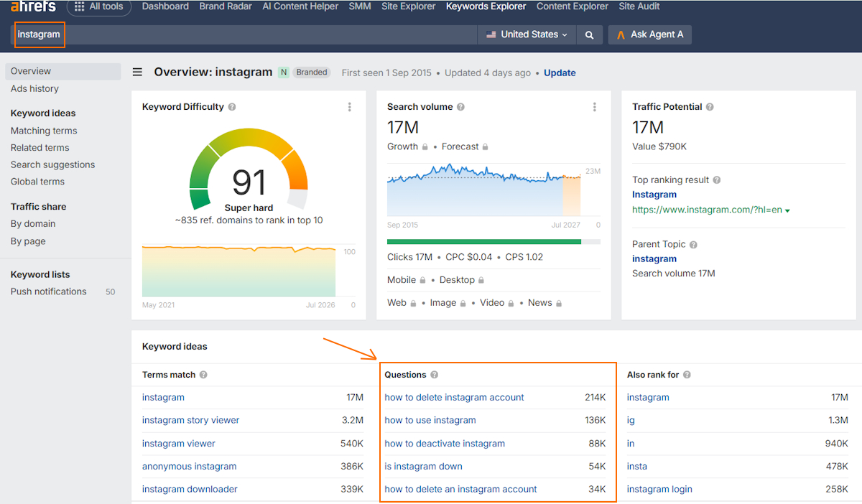Click the locked Mobile option
Image resolution: width=862 pixels, height=504 pixels.
coord(406,280)
